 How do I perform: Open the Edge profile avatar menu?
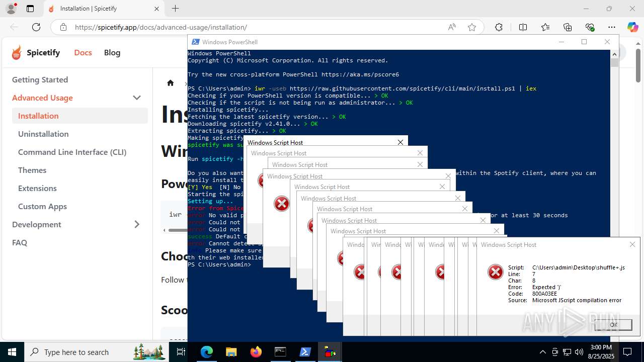coord(11,9)
